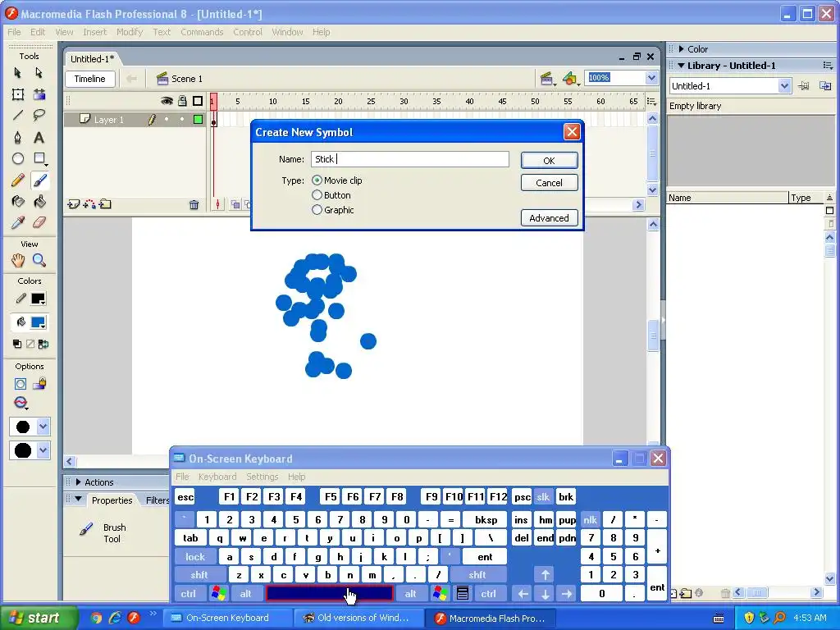Image resolution: width=840 pixels, height=630 pixels.
Task: Select the Rectangle tool
Action: tap(39, 158)
